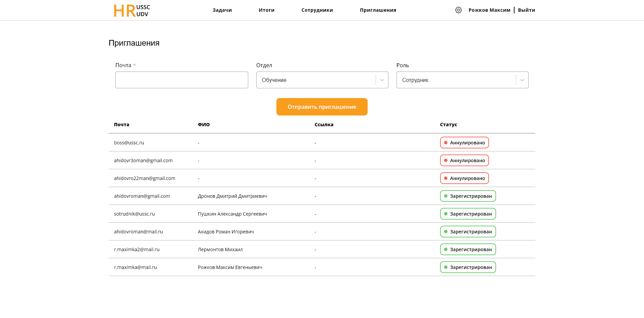Click the Статус column header
Viewport: 644px width, 318px height.
448,125
